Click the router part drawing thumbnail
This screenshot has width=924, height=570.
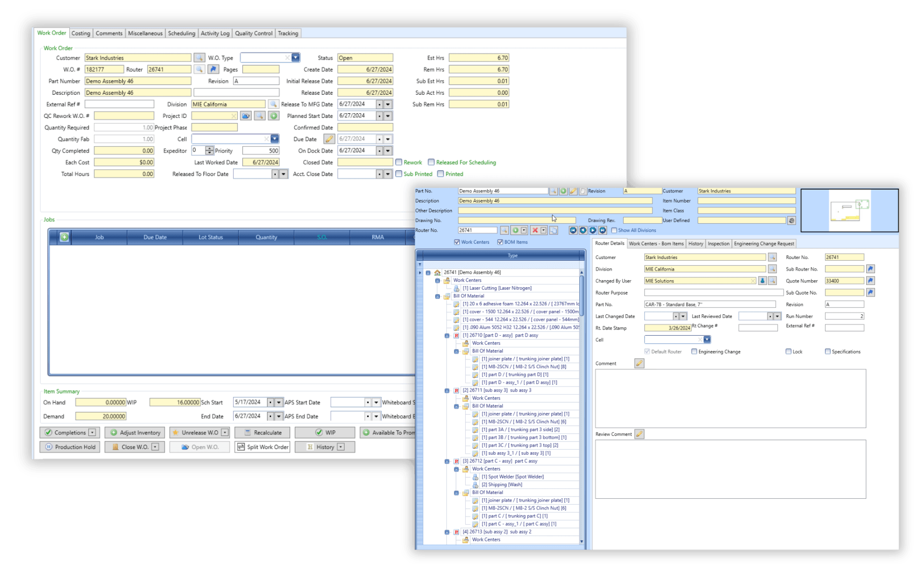pos(849,210)
